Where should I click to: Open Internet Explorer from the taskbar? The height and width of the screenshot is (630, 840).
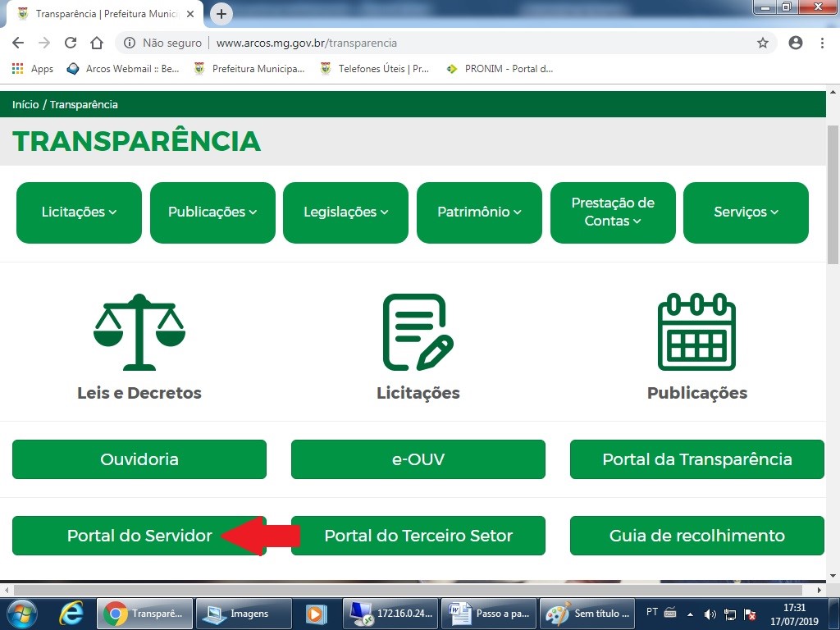click(73, 613)
